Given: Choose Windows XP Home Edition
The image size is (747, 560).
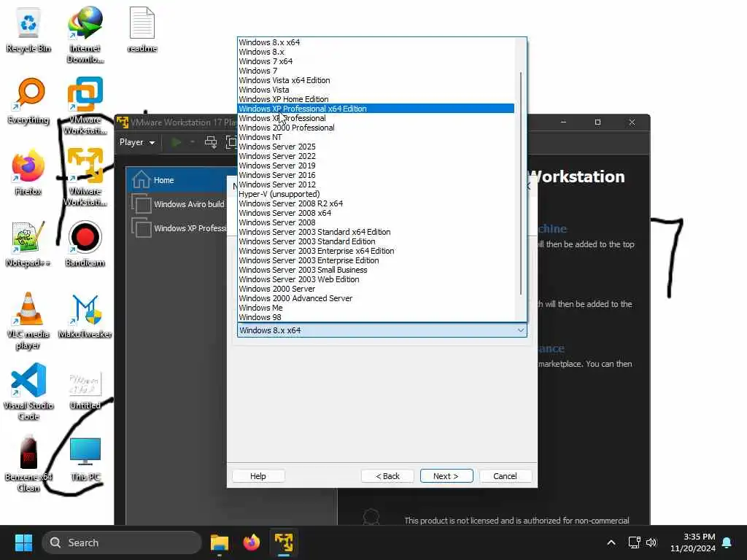Looking at the screenshot, I should click(x=376, y=99).
